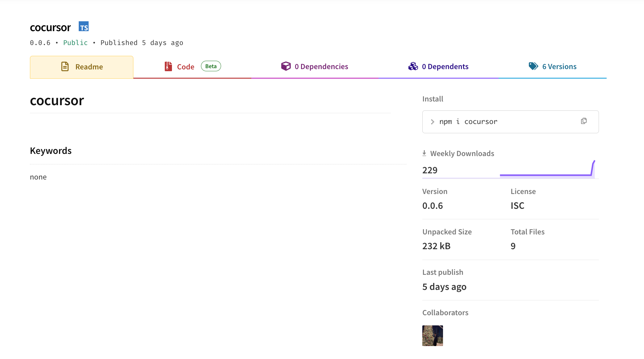Click the Readme document icon
The image size is (644, 359).
pyautogui.click(x=65, y=67)
